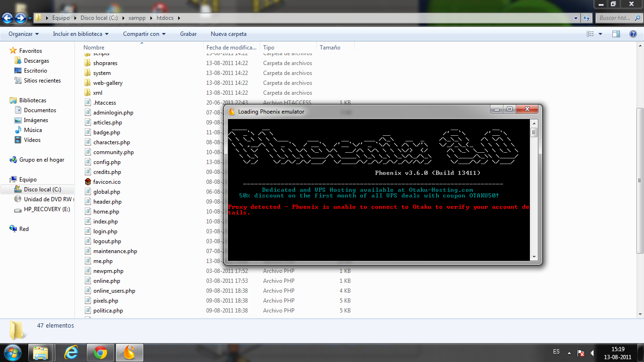Open Explorer help with the question mark icon

(633, 34)
